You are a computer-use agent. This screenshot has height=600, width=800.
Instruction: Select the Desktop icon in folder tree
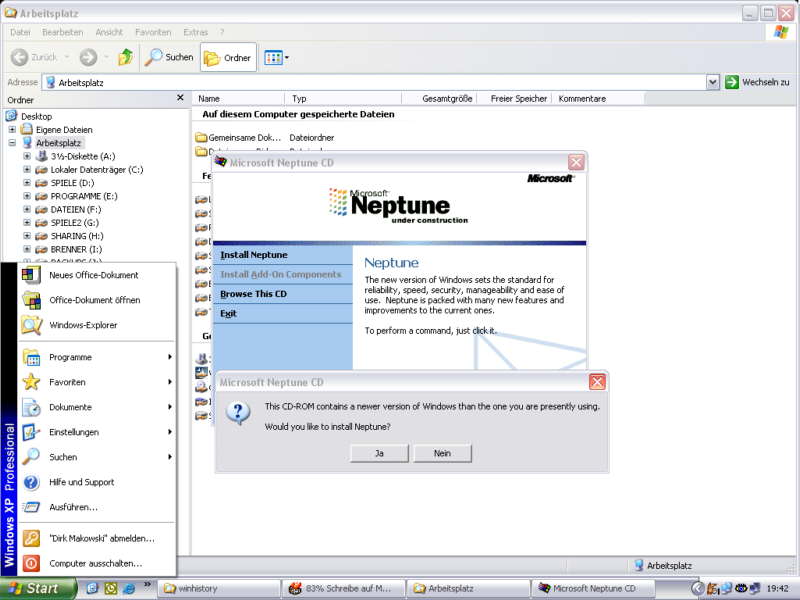11,116
